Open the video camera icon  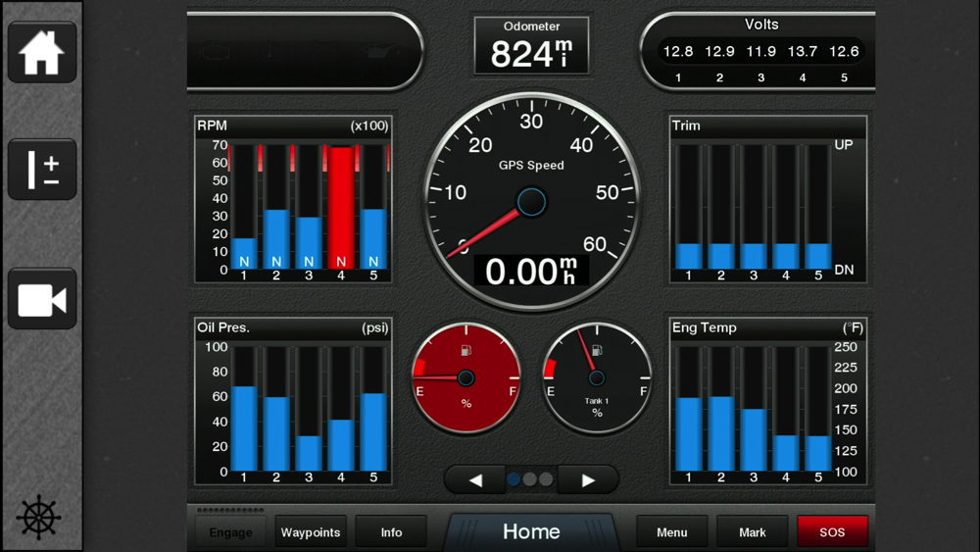coord(42,299)
